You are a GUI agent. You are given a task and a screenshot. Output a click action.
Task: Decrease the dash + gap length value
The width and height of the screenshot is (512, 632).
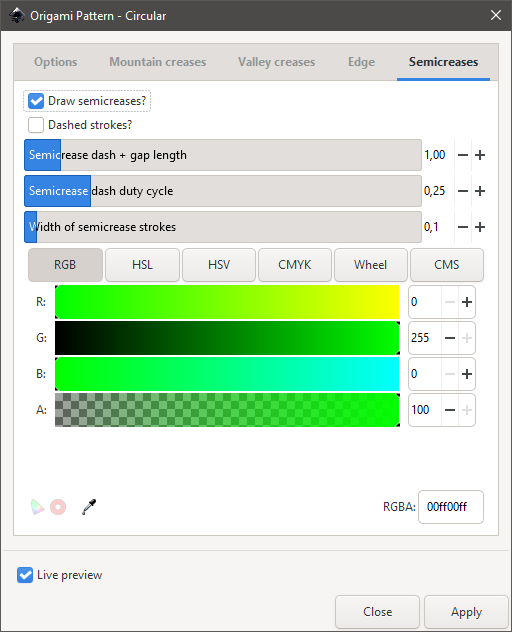pos(463,155)
